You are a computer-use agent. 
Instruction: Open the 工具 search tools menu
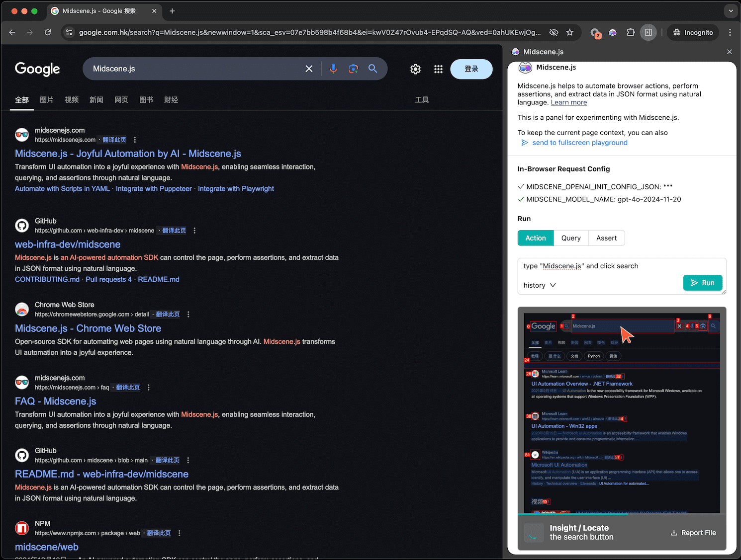422,100
